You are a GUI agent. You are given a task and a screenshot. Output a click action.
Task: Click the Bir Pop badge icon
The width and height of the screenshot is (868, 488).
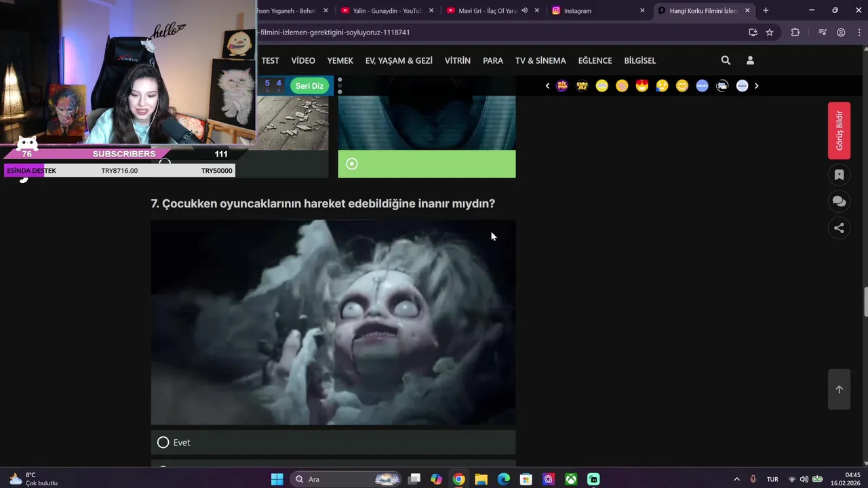[562, 85]
